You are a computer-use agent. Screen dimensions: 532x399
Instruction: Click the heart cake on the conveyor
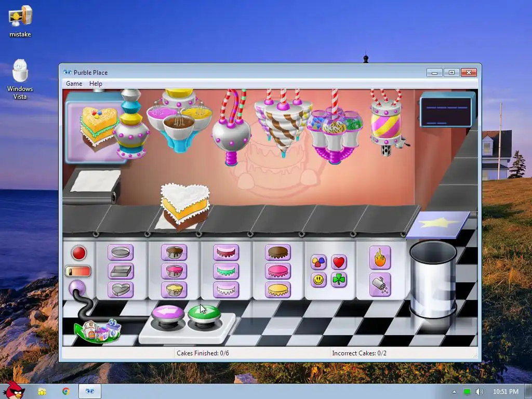185,206
